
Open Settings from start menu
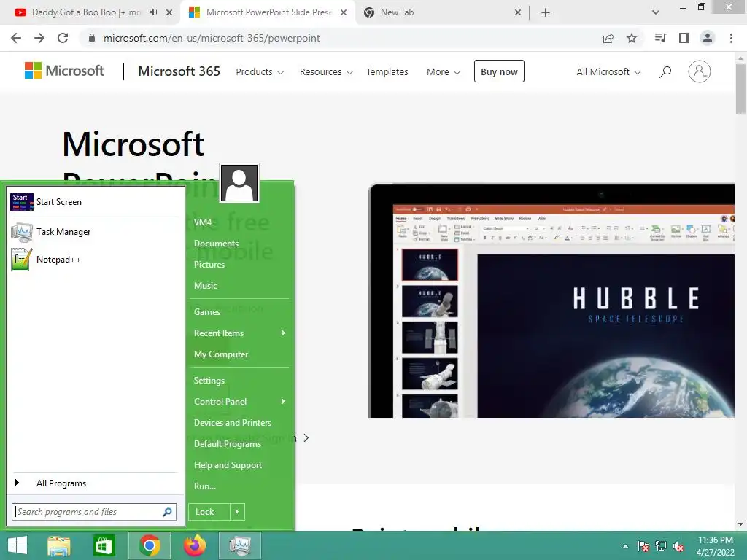tap(209, 381)
